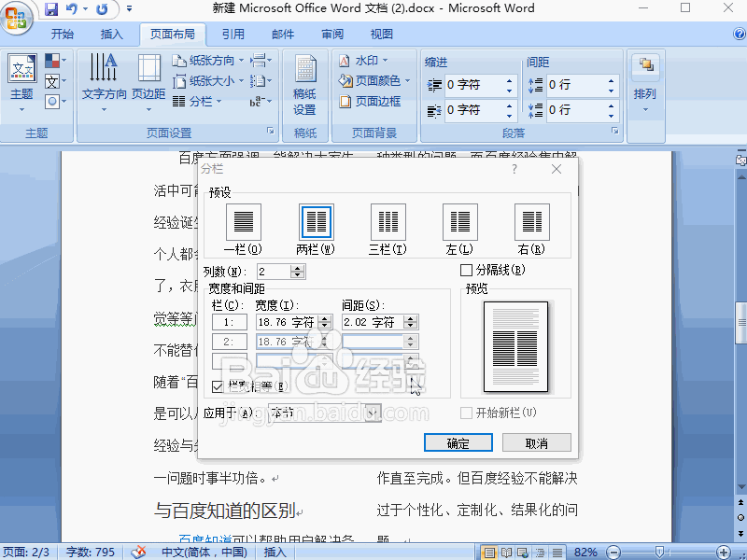Open 水印 watermark menu
Image resolution: width=747 pixels, height=560 pixels.
click(363, 61)
